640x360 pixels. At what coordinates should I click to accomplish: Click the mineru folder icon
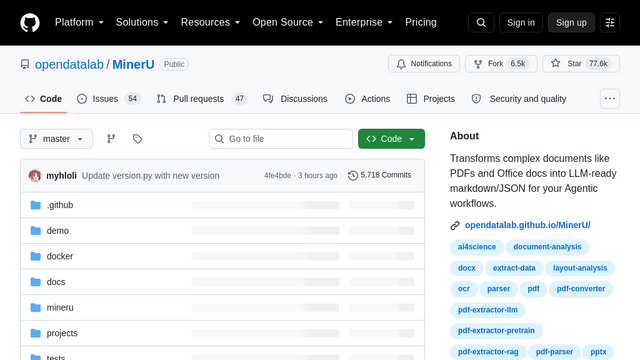[x=36, y=307]
